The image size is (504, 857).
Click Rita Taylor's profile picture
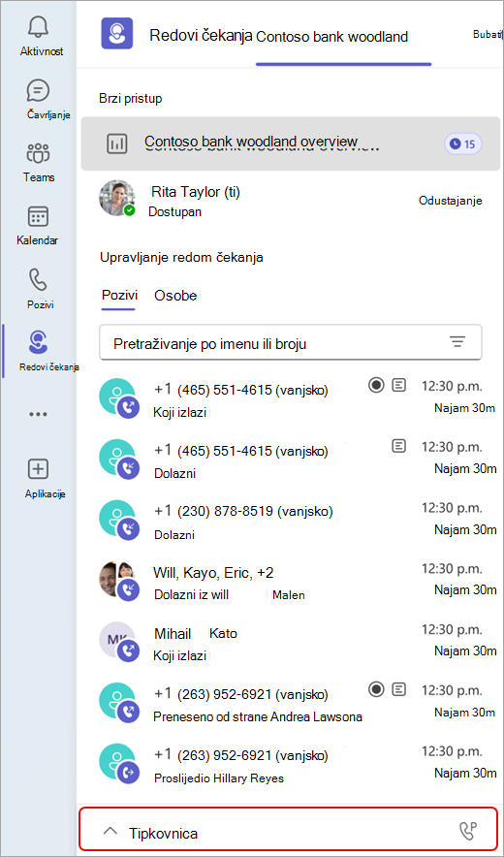[116, 199]
